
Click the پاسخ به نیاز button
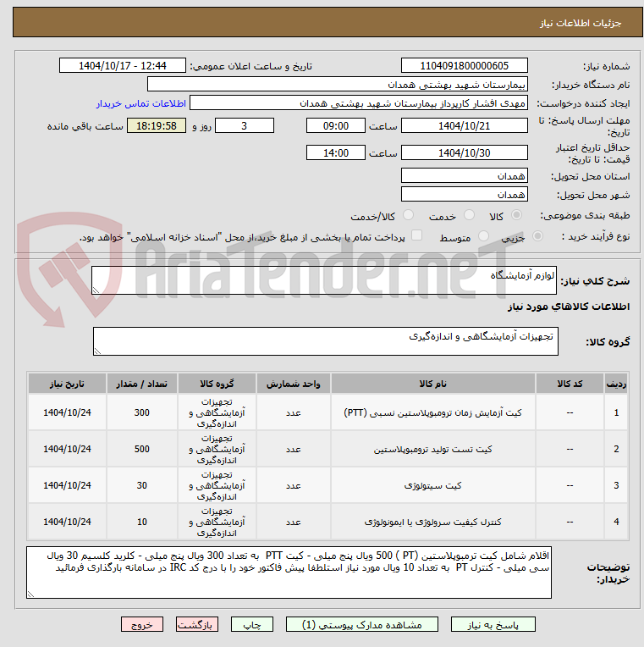493,625
